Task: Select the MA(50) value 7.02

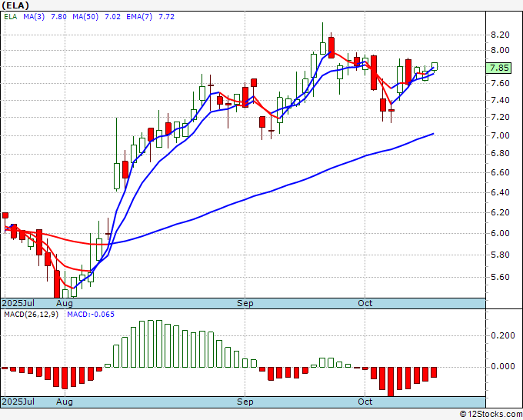Action: [113, 17]
